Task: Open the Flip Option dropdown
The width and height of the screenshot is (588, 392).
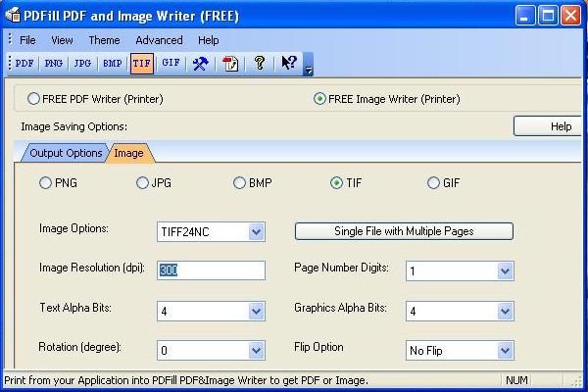Action: [505, 351]
